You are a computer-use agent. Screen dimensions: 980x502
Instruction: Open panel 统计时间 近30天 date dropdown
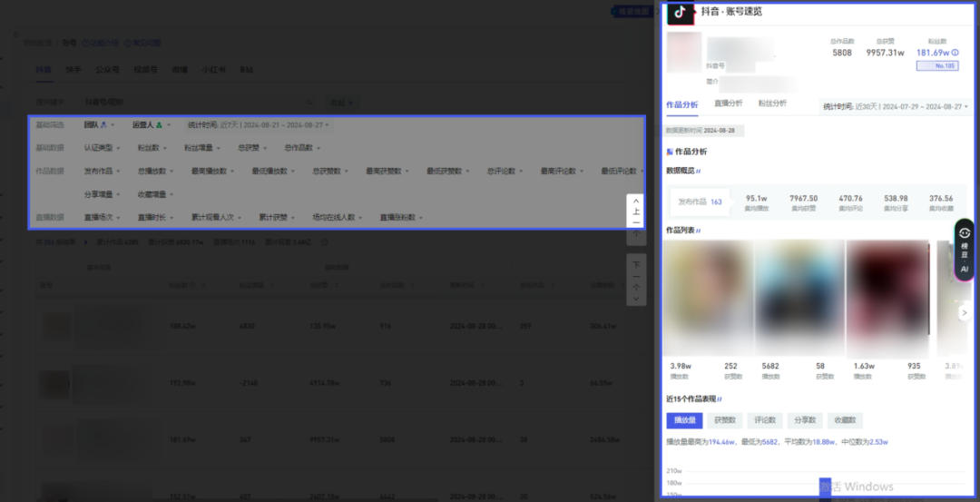895,107
